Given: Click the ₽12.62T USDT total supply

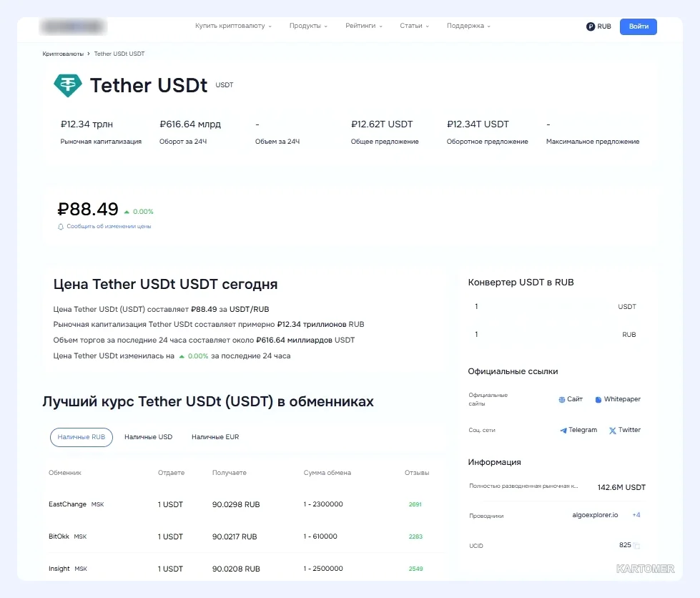Looking at the screenshot, I should tap(382, 124).
